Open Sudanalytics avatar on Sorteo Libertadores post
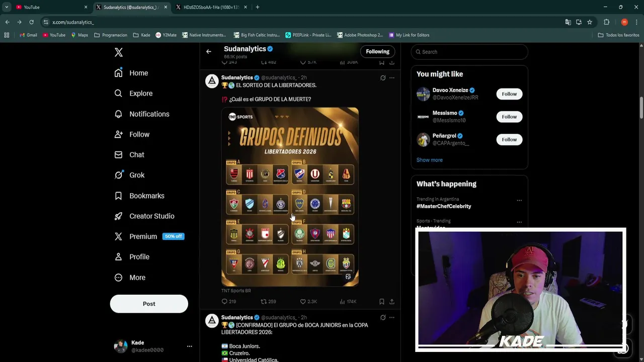 (x=212, y=81)
